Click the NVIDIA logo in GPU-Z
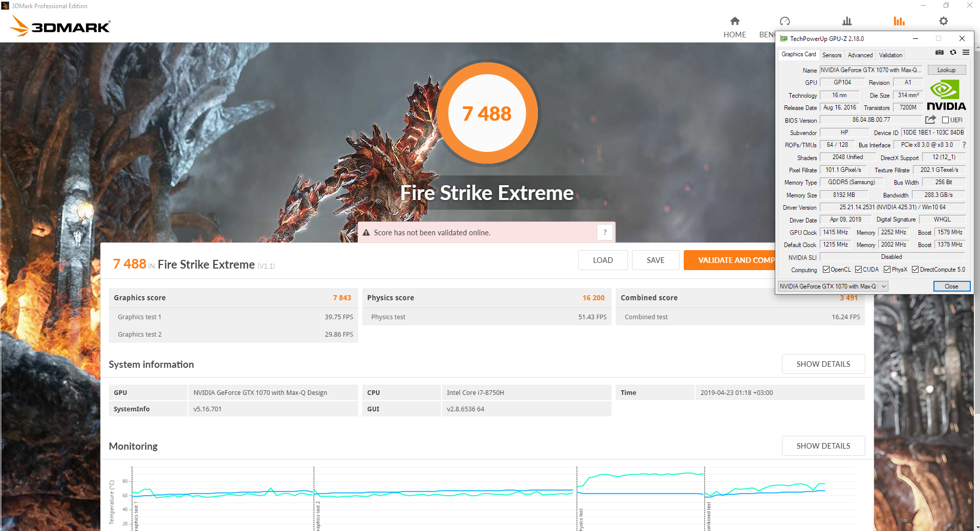The height and width of the screenshot is (531, 980). pyautogui.click(x=946, y=95)
